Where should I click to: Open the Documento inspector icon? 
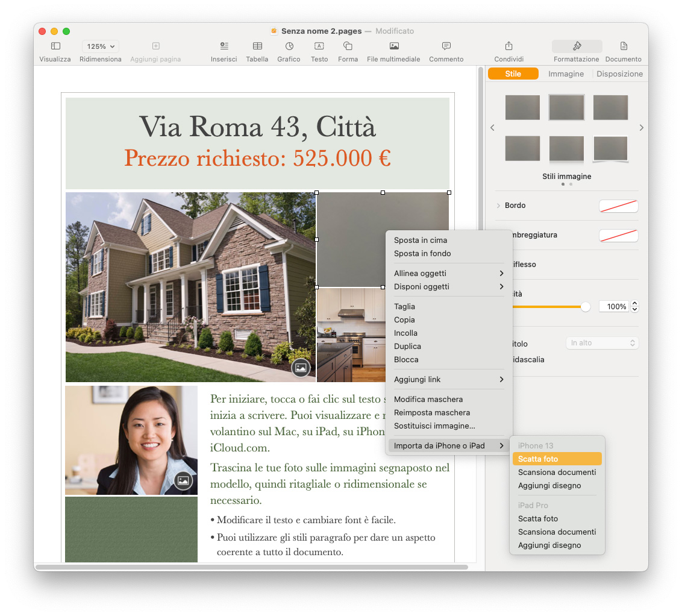coord(623,46)
